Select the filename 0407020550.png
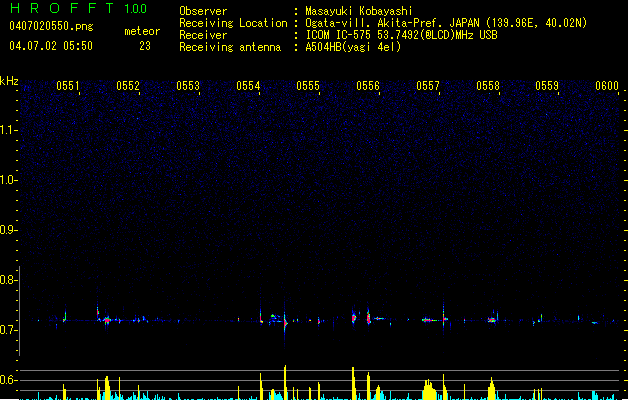Screen dimensions: 629x400 [x=51, y=26]
